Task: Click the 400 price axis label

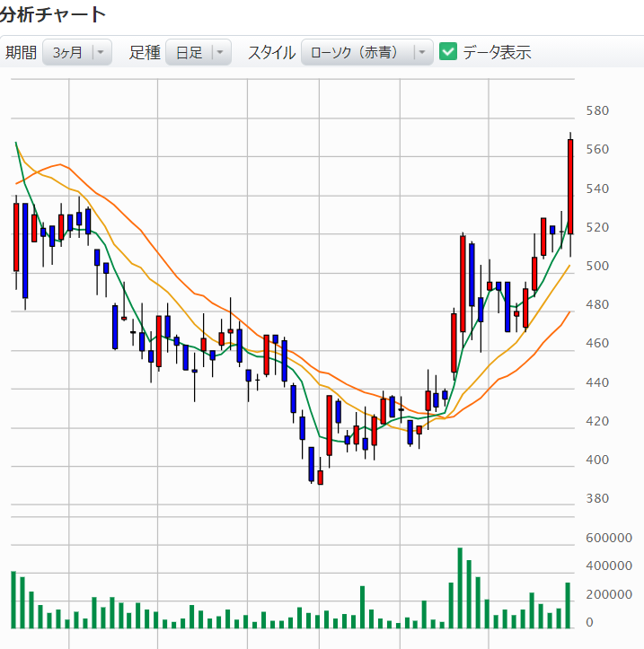Action: (597, 460)
